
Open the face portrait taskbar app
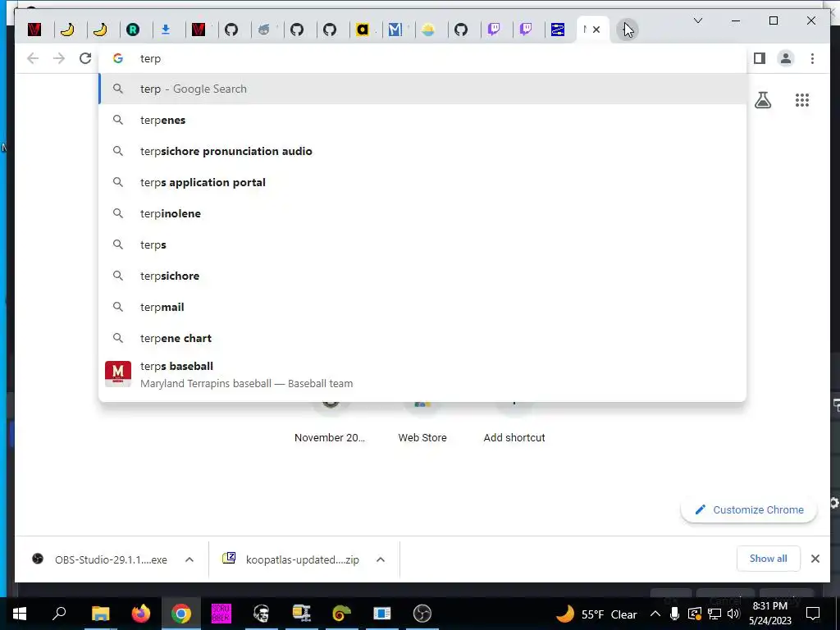click(262, 614)
